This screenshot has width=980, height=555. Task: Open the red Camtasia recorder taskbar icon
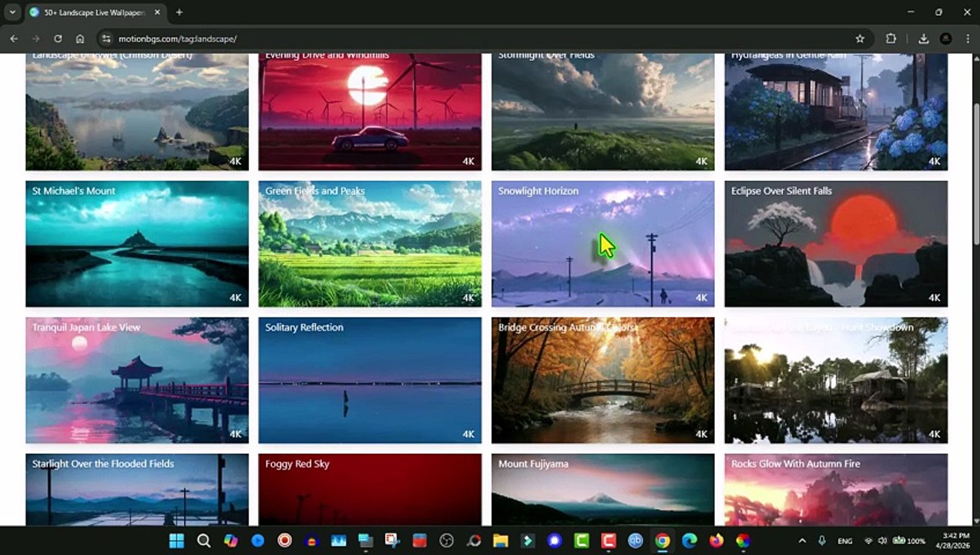tap(609, 540)
